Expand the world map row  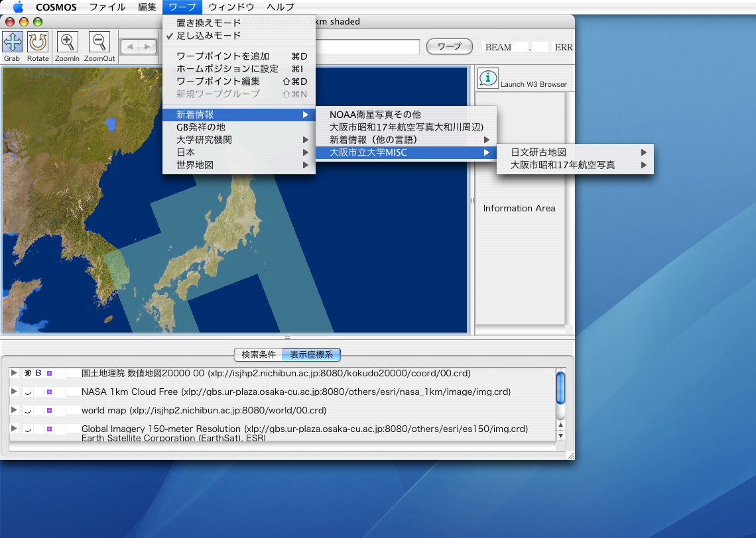tap(14, 410)
